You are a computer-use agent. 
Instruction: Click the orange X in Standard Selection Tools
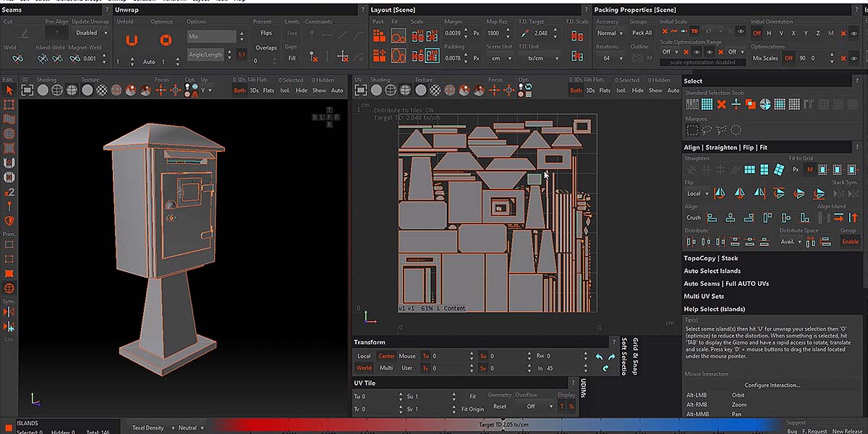coord(721,104)
